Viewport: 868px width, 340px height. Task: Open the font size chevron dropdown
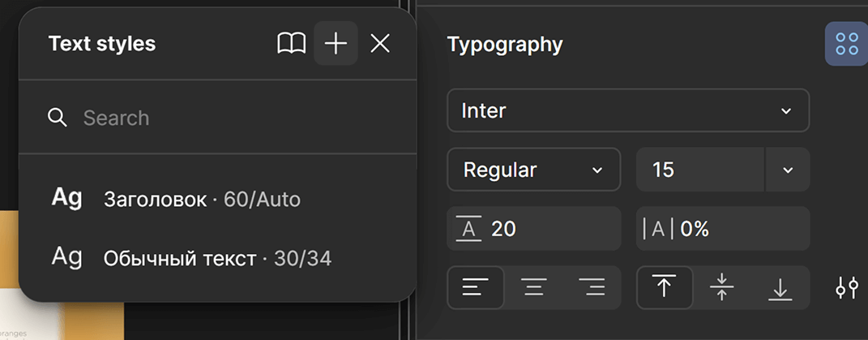point(788,170)
